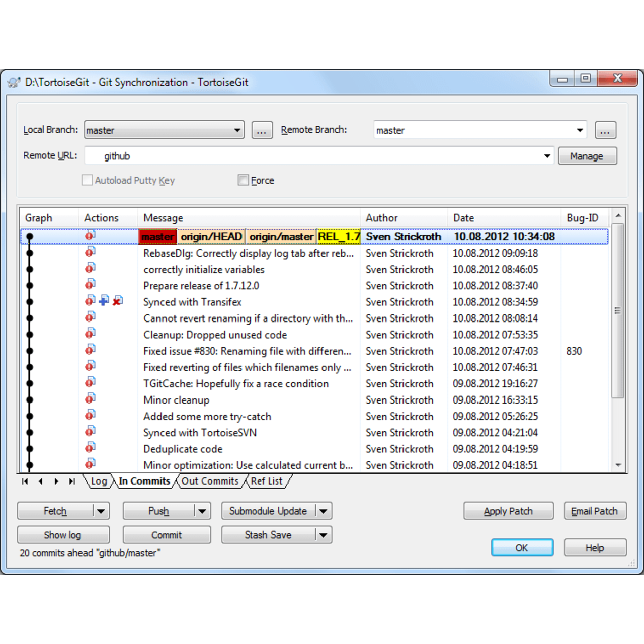644x644 pixels.
Task: Click the master branch label swatch
Action: pos(157,236)
